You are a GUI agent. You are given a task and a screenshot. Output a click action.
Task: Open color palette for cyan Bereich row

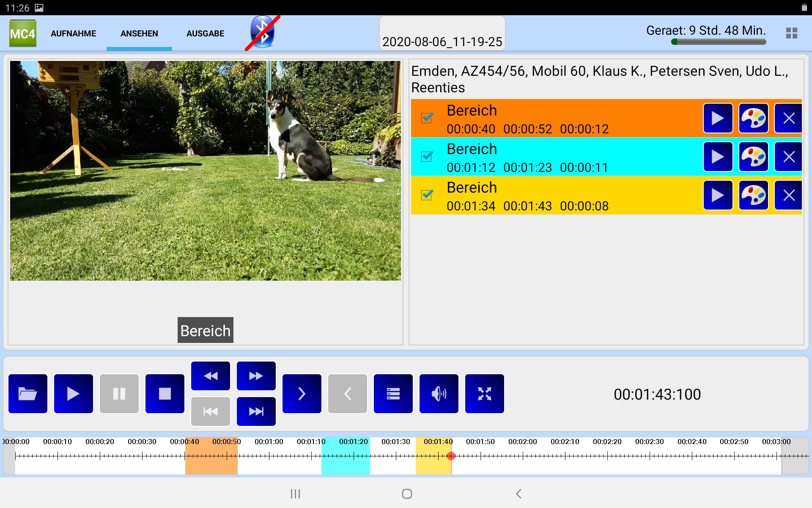coord(753,157)
